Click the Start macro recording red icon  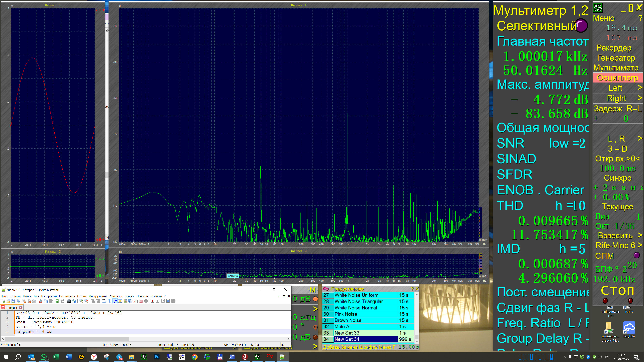152,301
